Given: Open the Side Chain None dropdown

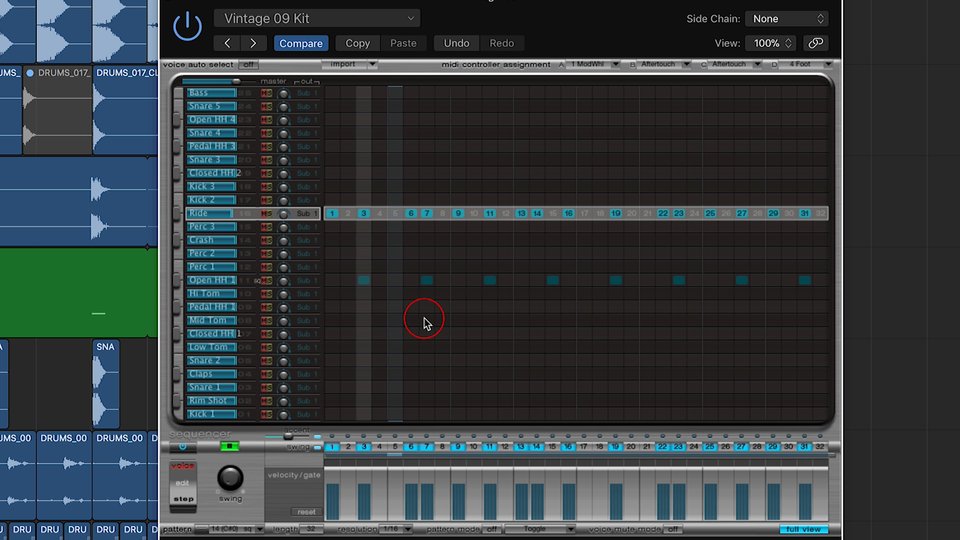Looking at the screenshot, I should (787, 19).
